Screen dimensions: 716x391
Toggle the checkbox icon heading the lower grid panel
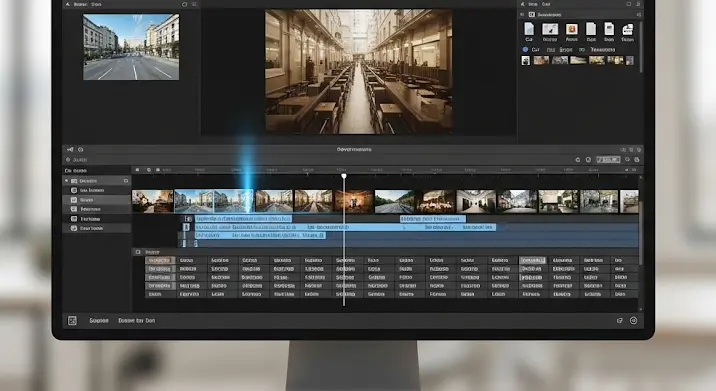pyautogui.click(x=138, y=252)
